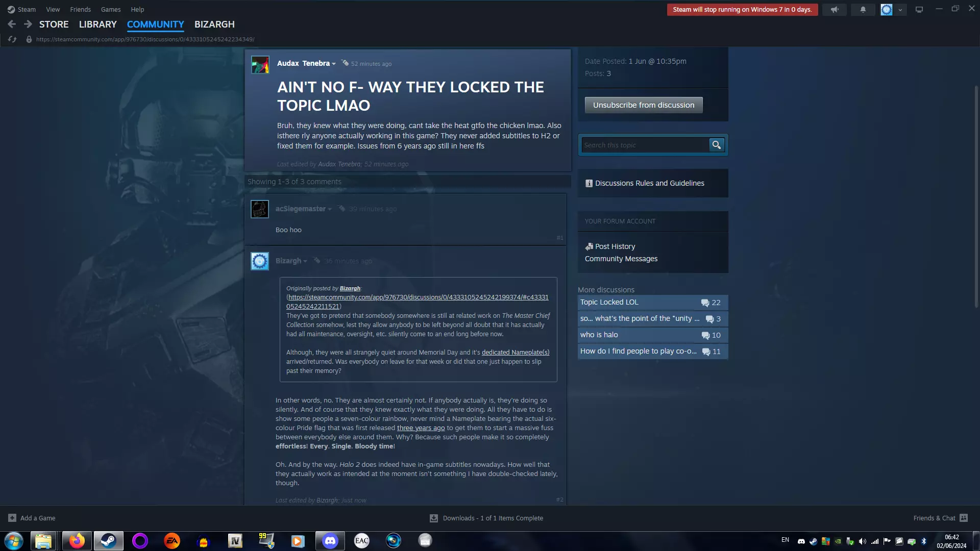Click the search magnifier button
This screenshot has width=980, height=551.
[x=717, y=145]
